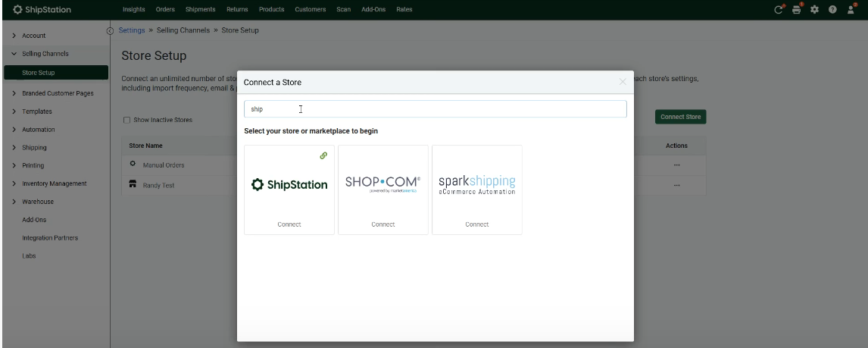Screen dimensions: 868x348
Task: Open the print queue icon
Action: pyautogui.click(x=796, y=10)
